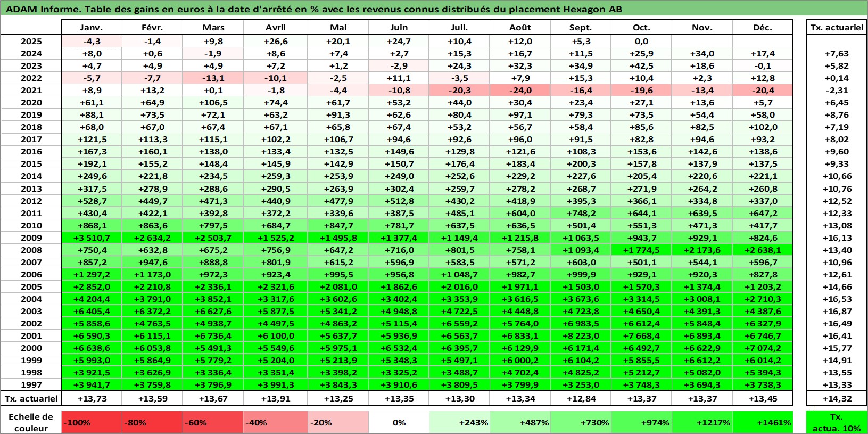This screenshot has height=434, width=868.
Task: Select the +2 638,1 cell in December 2008
Action: click(x=763, y=250)
